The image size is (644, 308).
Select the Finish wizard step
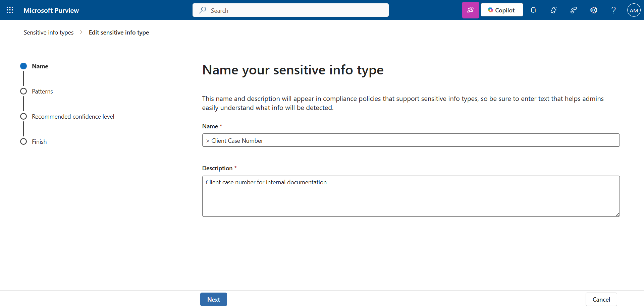[39, 142]
